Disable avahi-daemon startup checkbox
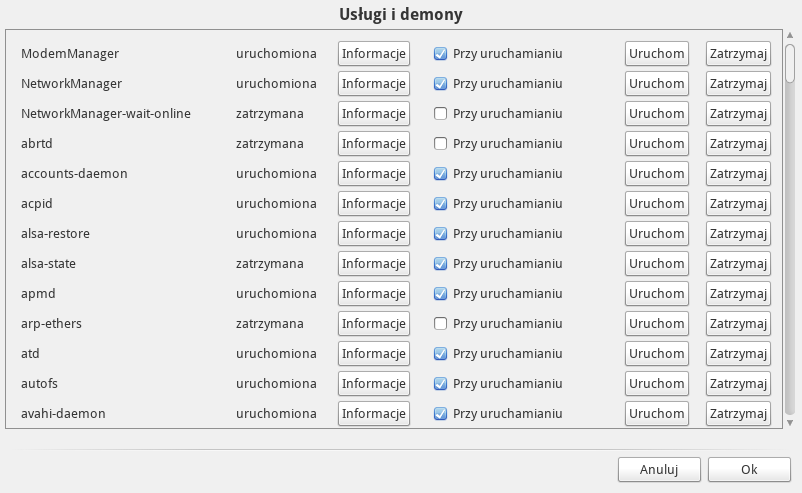The image size is (802, 493). point(440,414)
